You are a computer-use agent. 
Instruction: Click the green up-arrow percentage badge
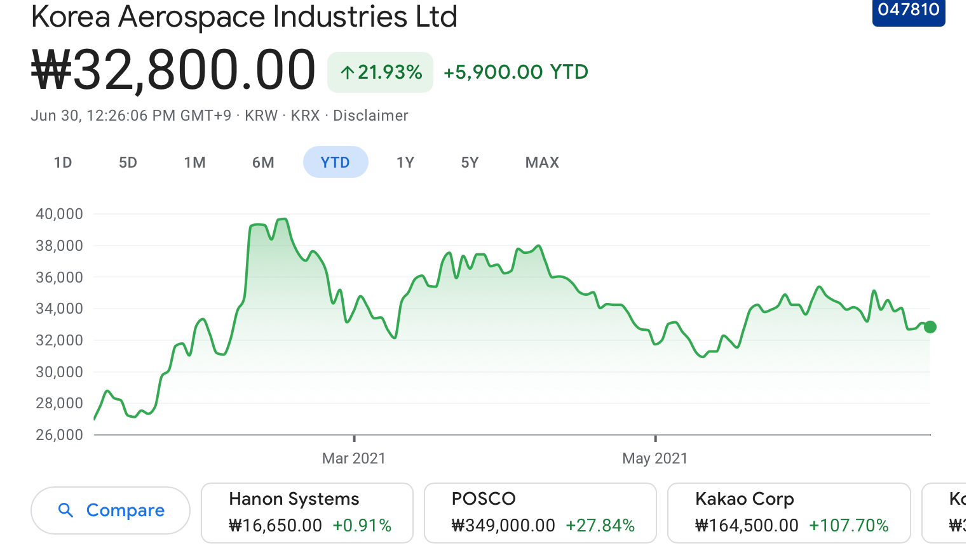click(380, 72)
